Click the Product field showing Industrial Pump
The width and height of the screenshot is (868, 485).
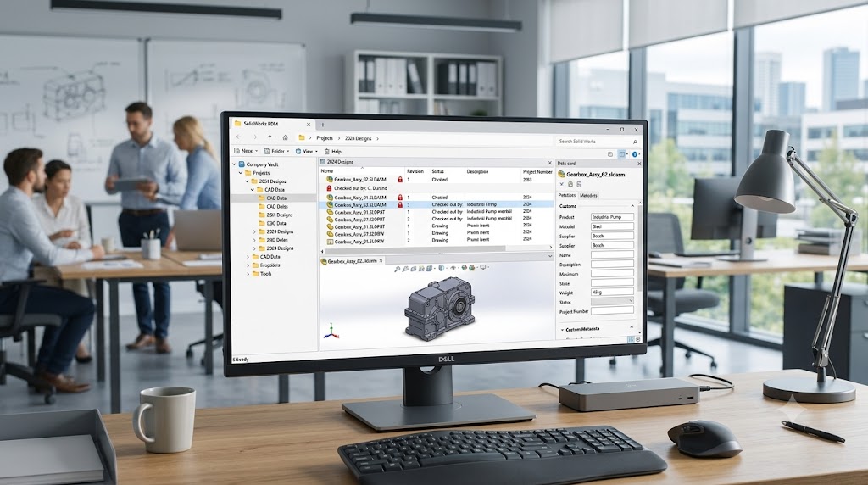612,217
